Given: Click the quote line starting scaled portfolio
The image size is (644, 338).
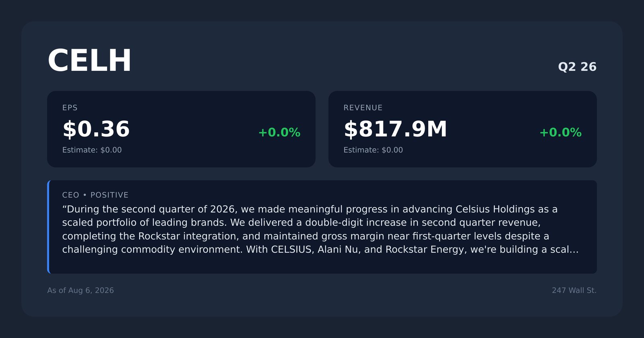Looking at the screenshot, I should tap(301, 223).
